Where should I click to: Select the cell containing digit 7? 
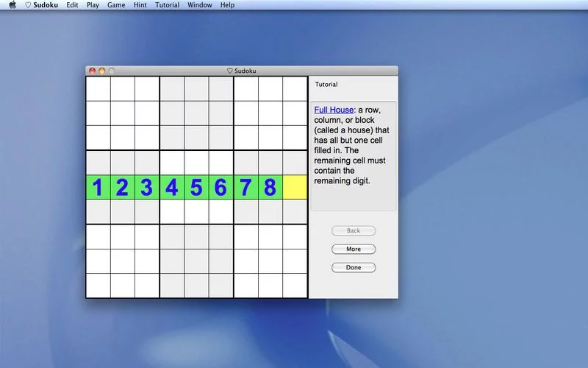(x=246, y=187)
